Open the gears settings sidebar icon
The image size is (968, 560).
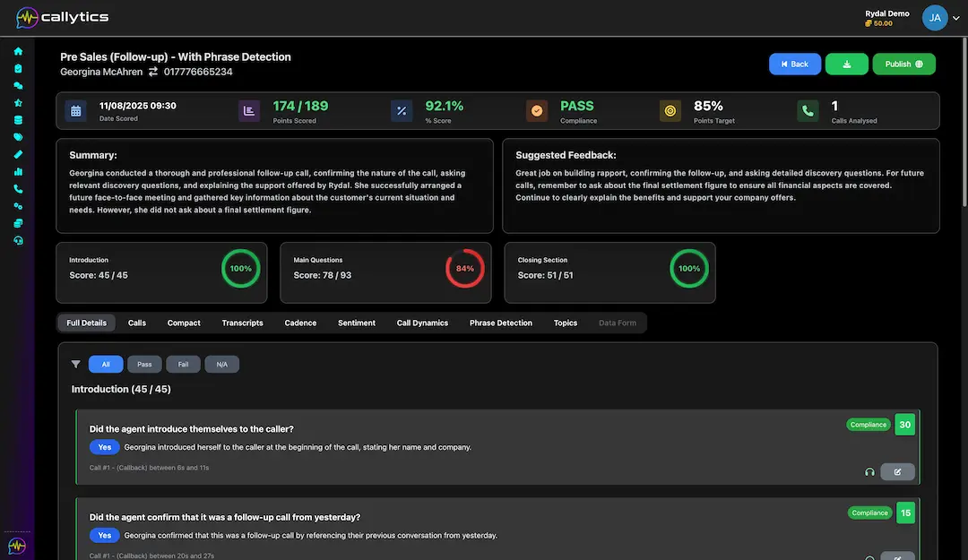tap(18, 206)
